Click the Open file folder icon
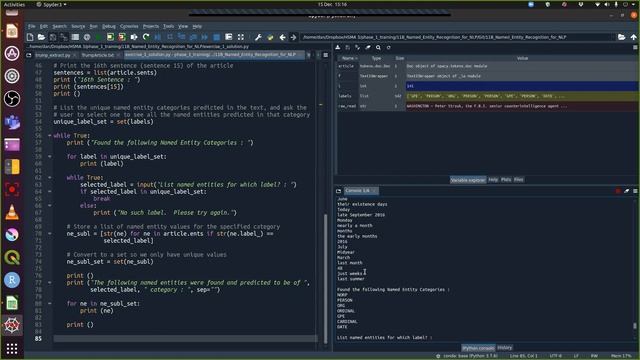 [x=41, y=37]
